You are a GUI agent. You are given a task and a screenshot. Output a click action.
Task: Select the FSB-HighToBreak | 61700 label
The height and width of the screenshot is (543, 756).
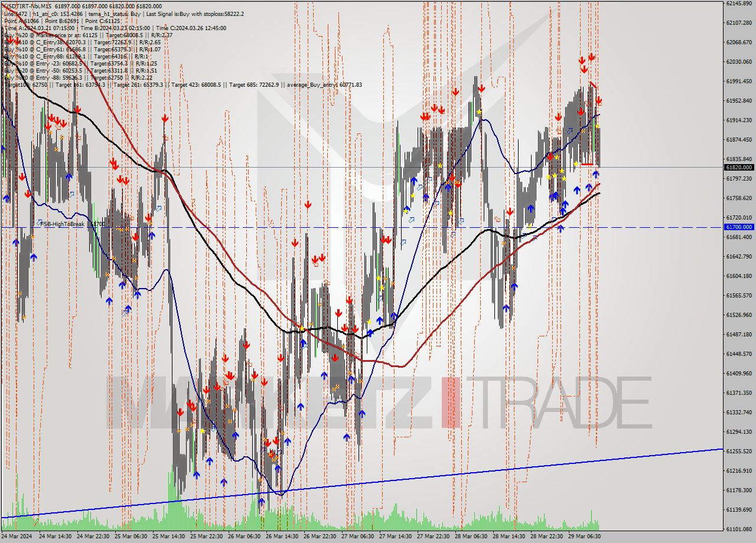72,224
